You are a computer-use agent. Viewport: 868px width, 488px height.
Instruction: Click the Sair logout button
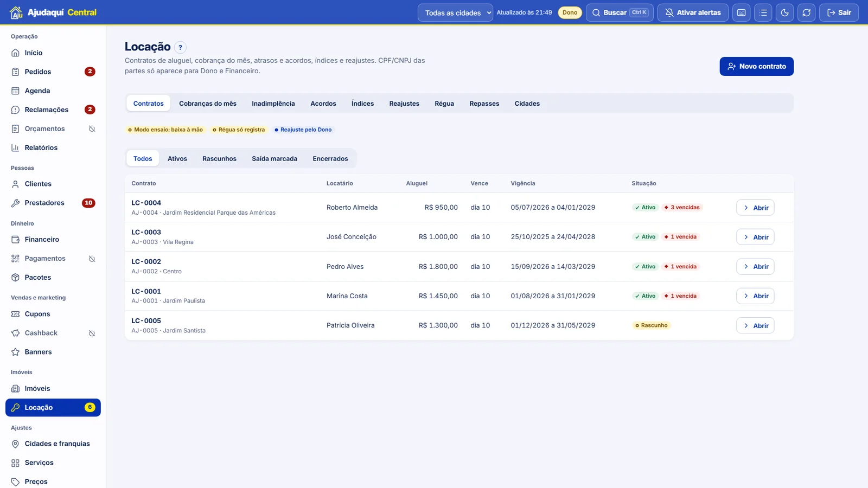coord(839,12)
